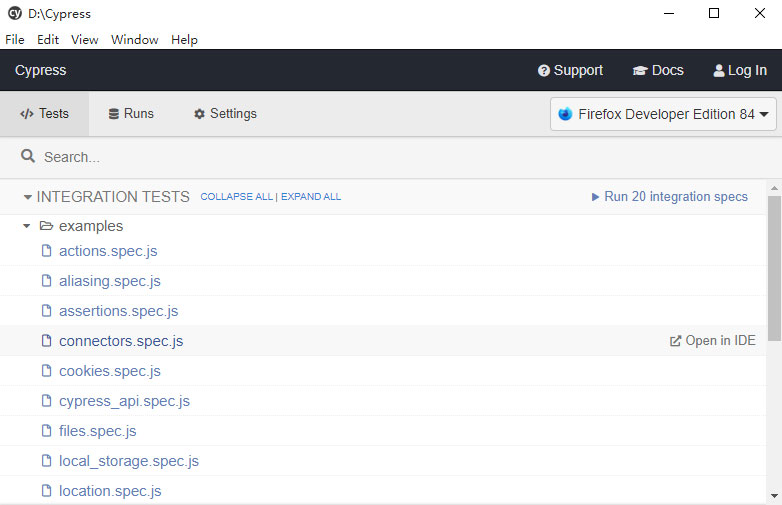Image resolution: width=782 pixels, height=505 pixels.
Task: Open the Window menu
Action: coord(135,39)
